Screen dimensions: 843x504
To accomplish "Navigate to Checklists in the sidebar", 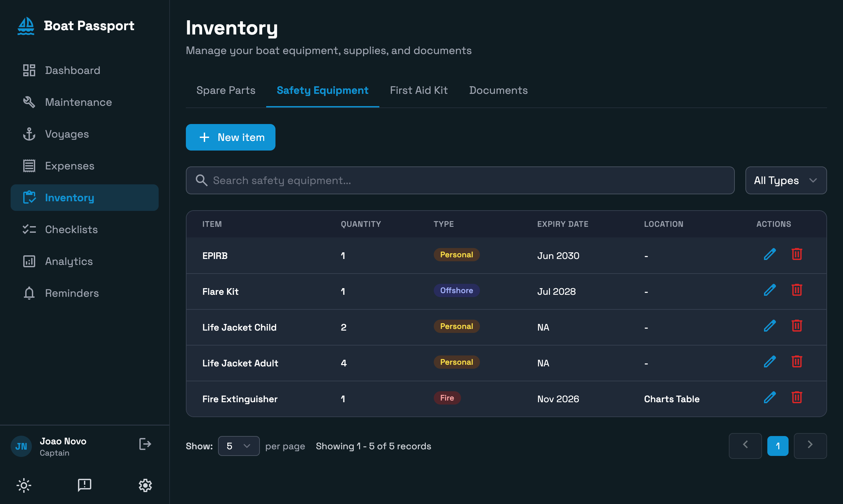I will coord(71,229).
